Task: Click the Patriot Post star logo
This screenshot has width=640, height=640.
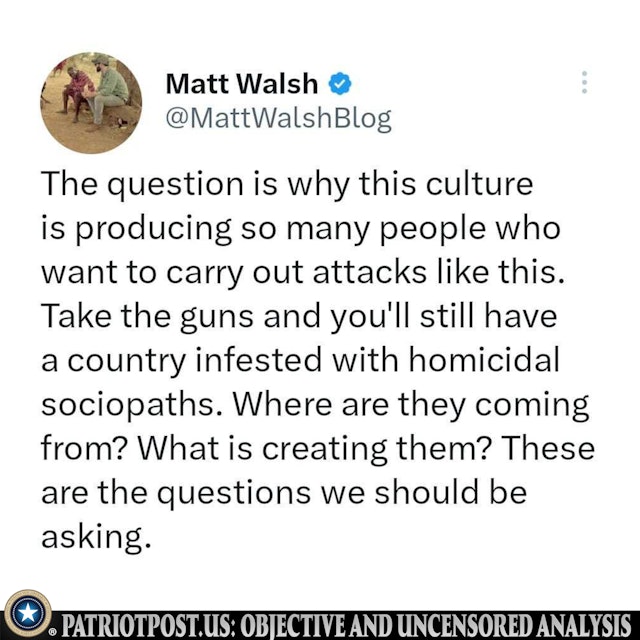Action: [x=28, y=613]
